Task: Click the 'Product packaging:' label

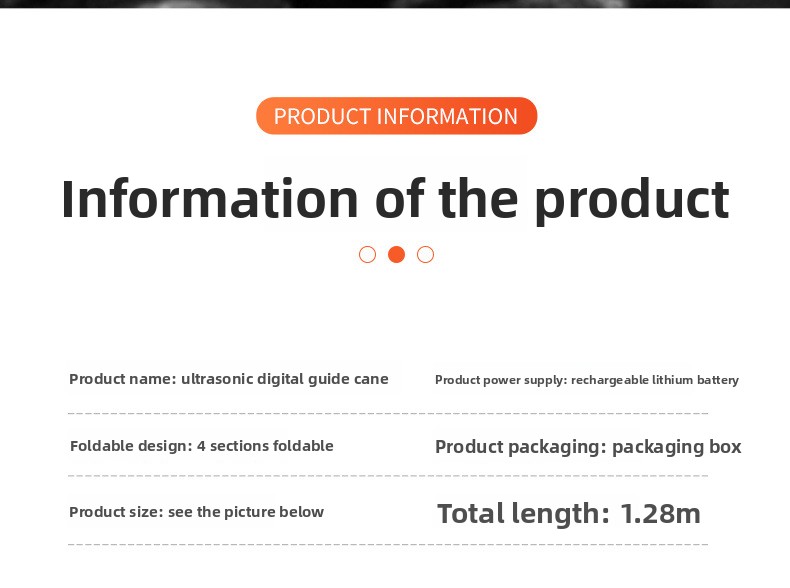Action: pyautogui.click(x=520, y=447)
